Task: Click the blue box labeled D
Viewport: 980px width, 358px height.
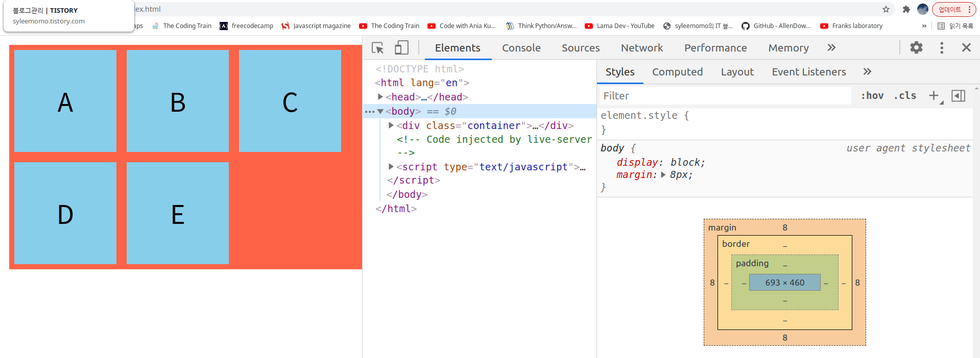Action: 65,213
